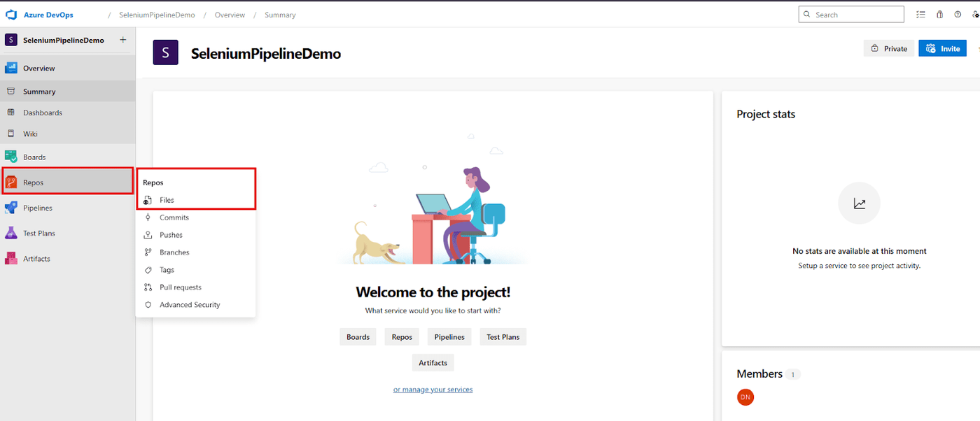The height and width of the screenshot is (421, 980).
Task: Click the 'Welcome to the project!' heading
Action: 433,292
